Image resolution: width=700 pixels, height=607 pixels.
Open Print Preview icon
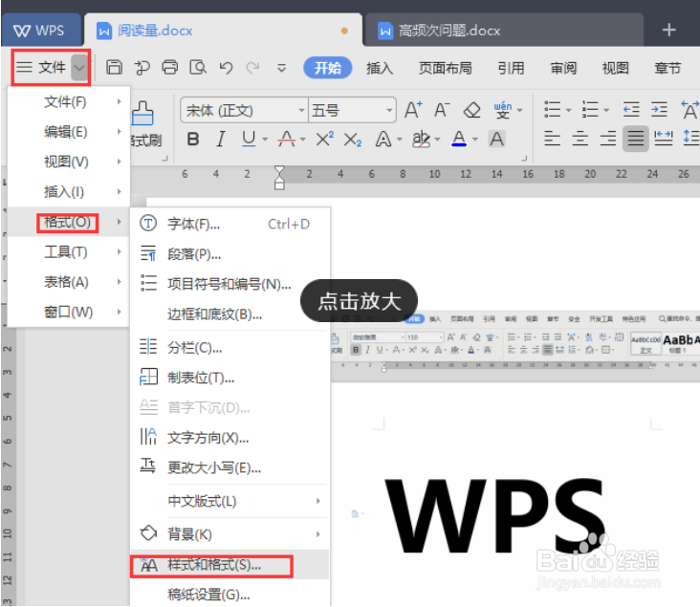(198, 68)
